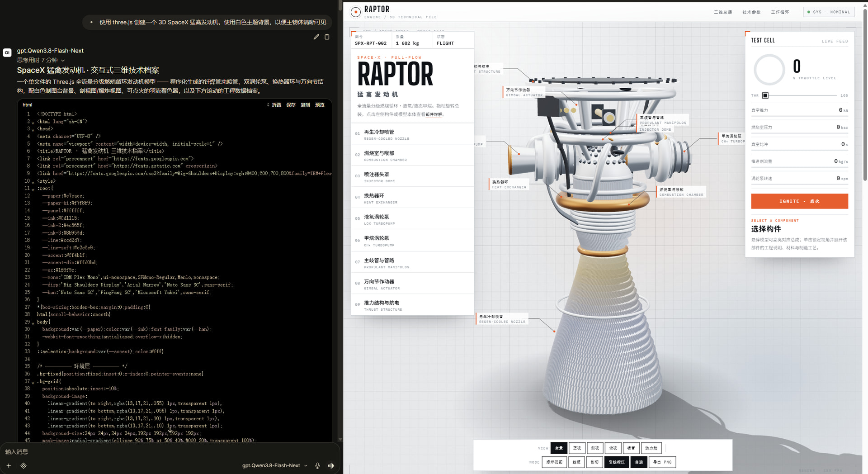Click the preview page vertical scrollbar

click(865, 95)
